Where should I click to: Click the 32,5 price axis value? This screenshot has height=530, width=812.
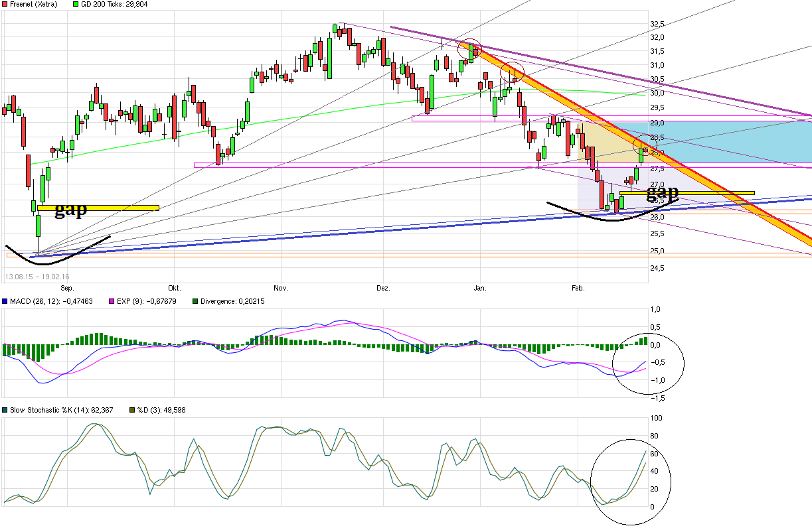click(x=657, y=24)
